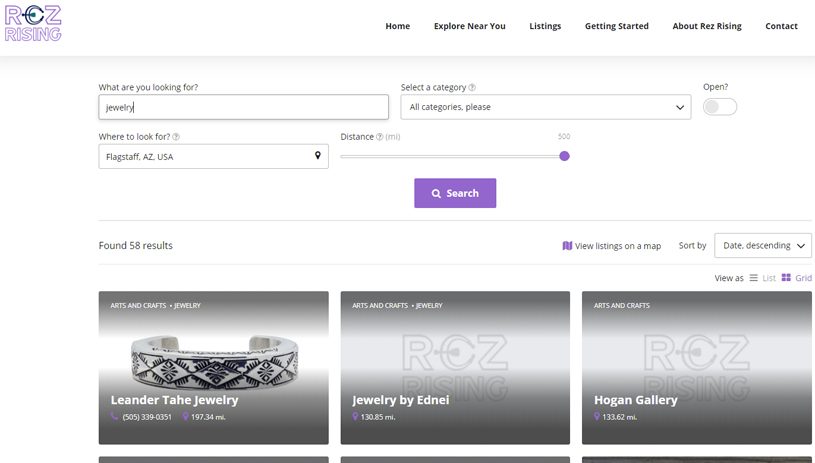Open the Listings menu item
Viewport: 815px width, 463px height.
545,26
